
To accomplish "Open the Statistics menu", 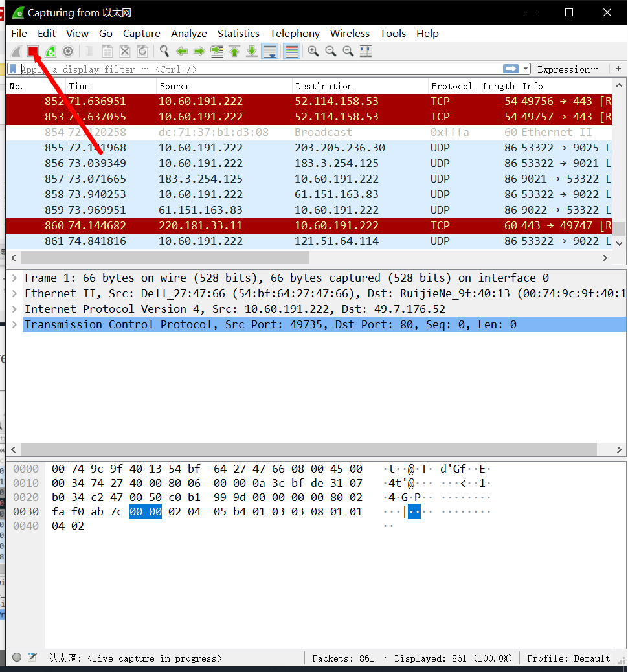I will coord(238,34).
